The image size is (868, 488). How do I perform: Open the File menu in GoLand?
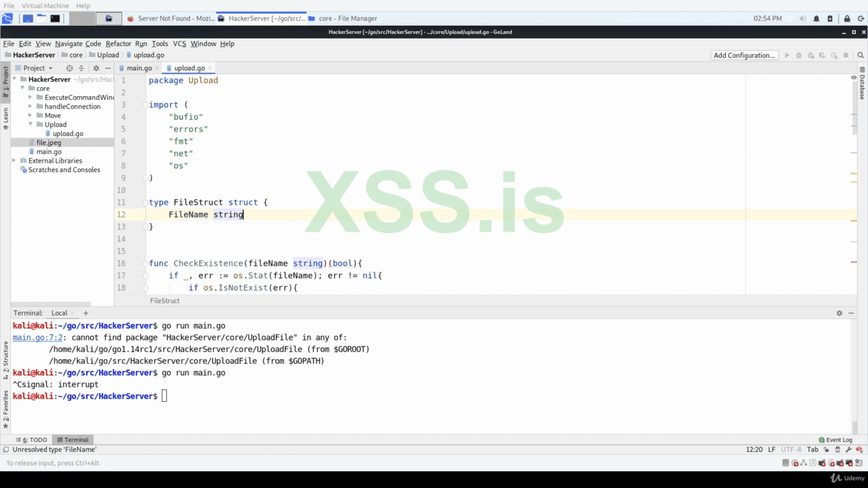point(9,43)
